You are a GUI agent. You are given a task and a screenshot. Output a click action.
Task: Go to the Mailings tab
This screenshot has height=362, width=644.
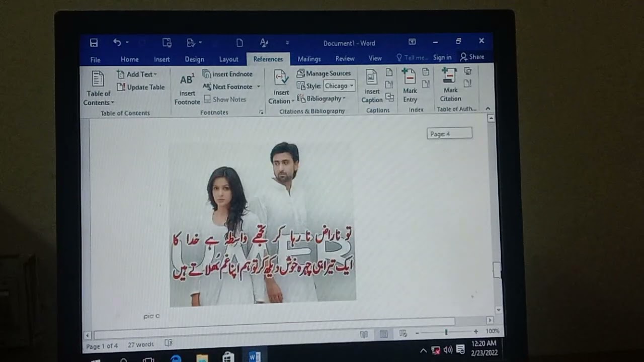point(309,59)
